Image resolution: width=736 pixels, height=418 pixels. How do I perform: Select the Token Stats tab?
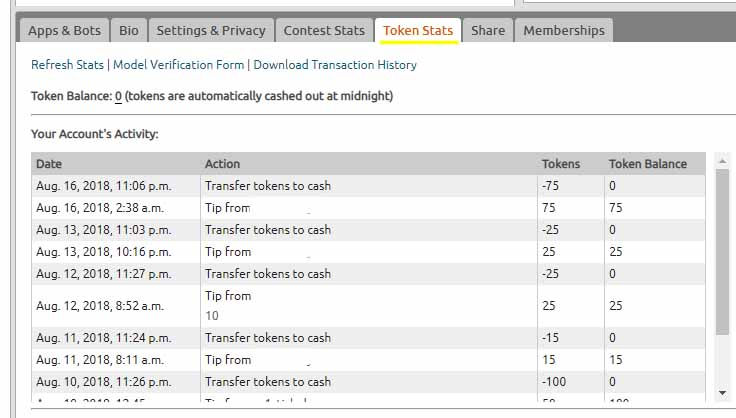418,30
